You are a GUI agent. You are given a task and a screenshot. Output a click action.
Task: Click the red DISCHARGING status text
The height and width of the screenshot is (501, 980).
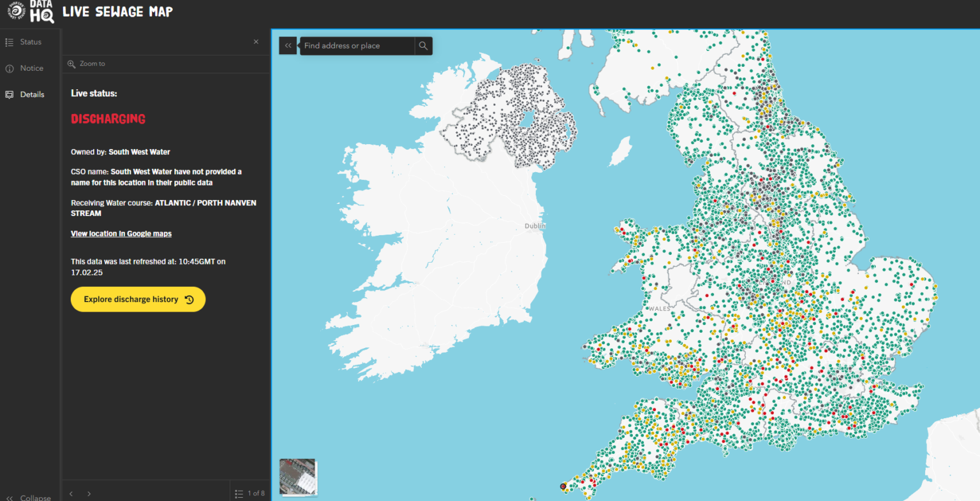coord(108,119)
